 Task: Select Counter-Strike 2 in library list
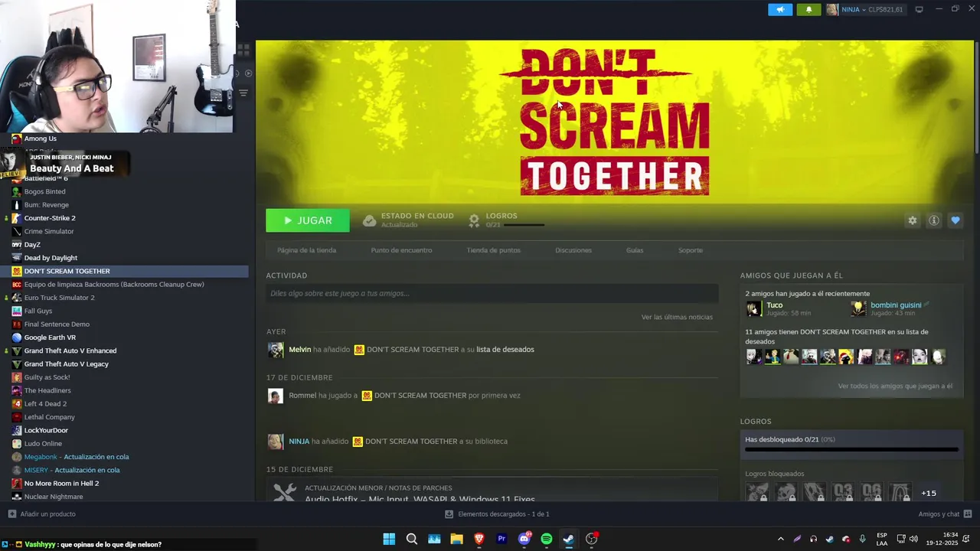click(50, 218)
